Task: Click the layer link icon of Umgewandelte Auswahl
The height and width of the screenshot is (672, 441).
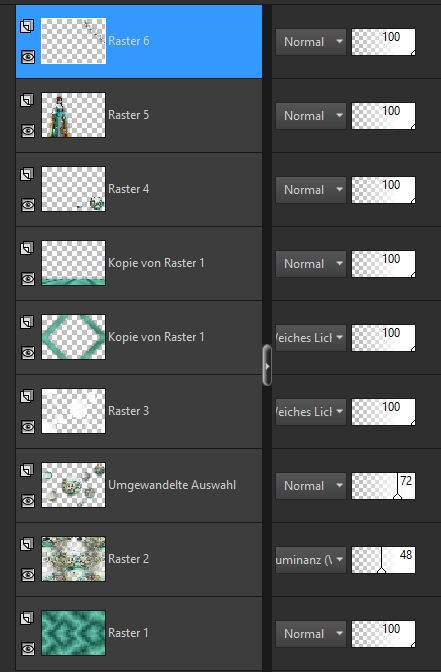Action: pyautogui.click(x=27, y=470)
